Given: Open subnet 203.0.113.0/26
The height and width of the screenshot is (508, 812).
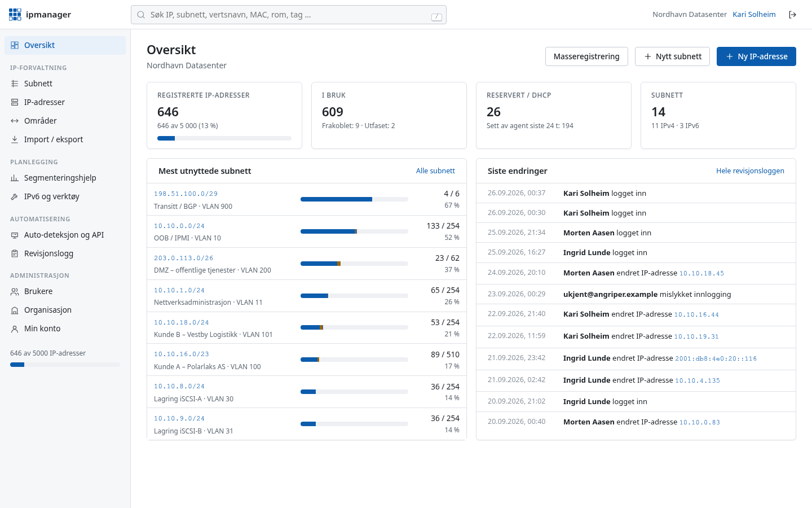Looking at the screenshot, I should pos(184,258).
